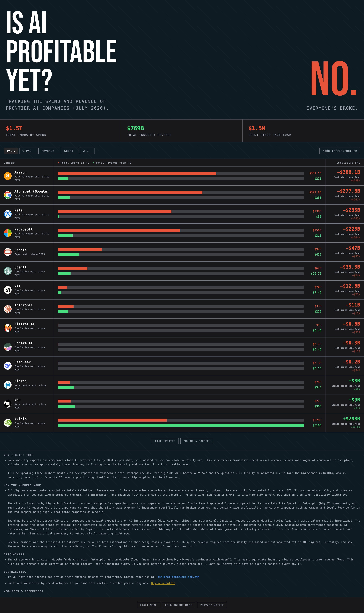364x613 pixels.
Task: Click the Meta logo icon
Action: (x=8, y=214)
